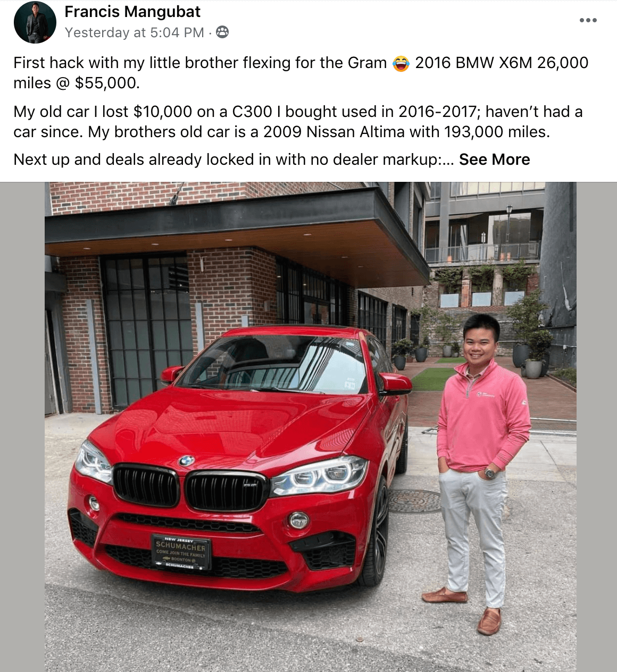Click the laughing emoji in post text

click(x=401, y=63)
